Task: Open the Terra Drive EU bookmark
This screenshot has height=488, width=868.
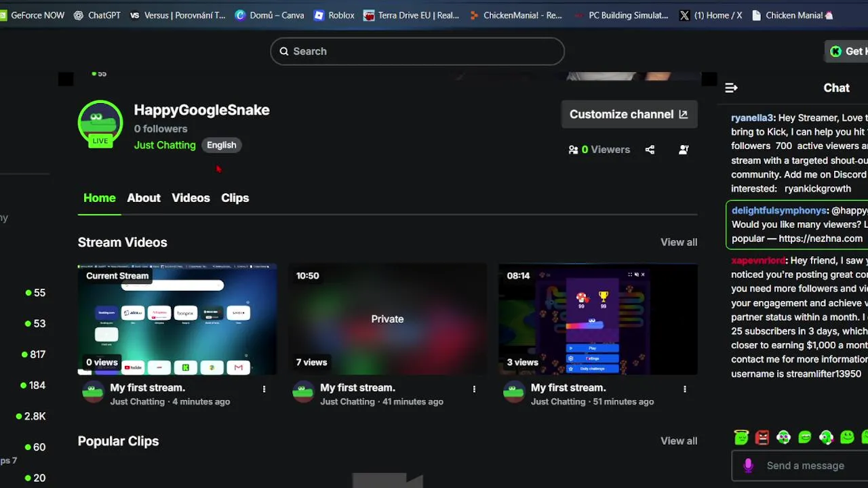Action: click(x=412, y=15)
